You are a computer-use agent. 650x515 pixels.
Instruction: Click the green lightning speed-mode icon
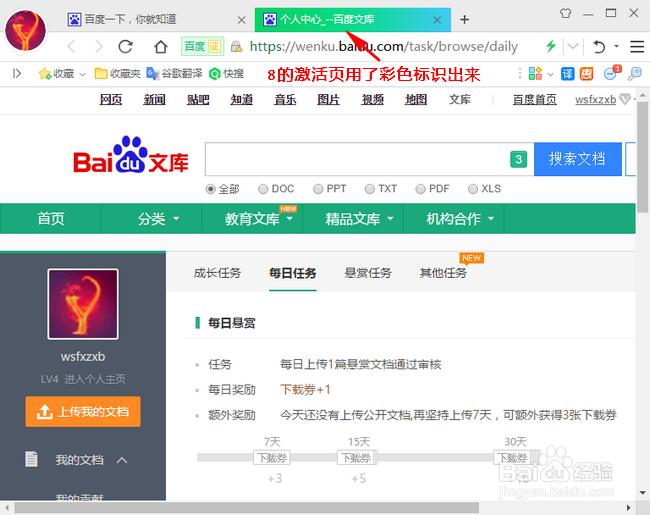551,46
